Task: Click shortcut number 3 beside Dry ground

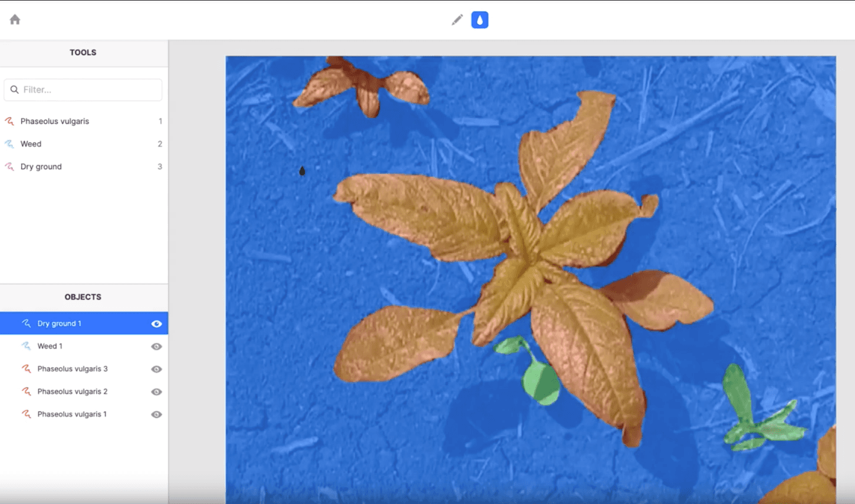Action: 160,166
